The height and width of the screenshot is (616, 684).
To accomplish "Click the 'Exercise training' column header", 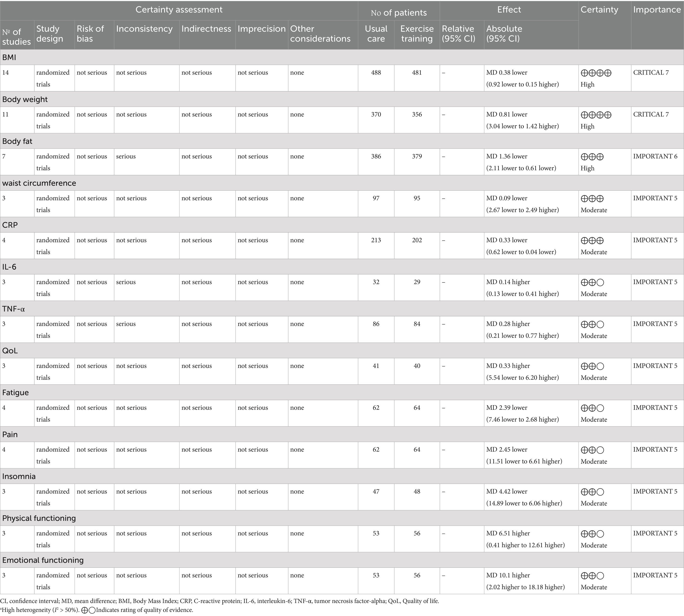I will point(417,34).
